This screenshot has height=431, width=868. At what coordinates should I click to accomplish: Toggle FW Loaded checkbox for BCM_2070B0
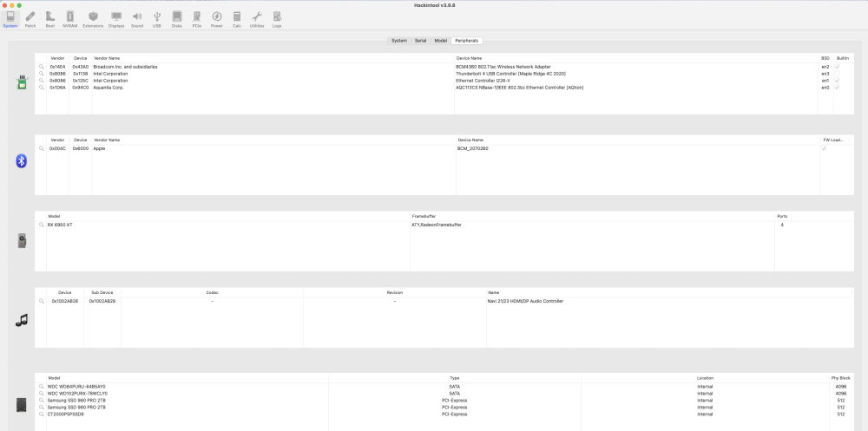click(x=825, y=149)
